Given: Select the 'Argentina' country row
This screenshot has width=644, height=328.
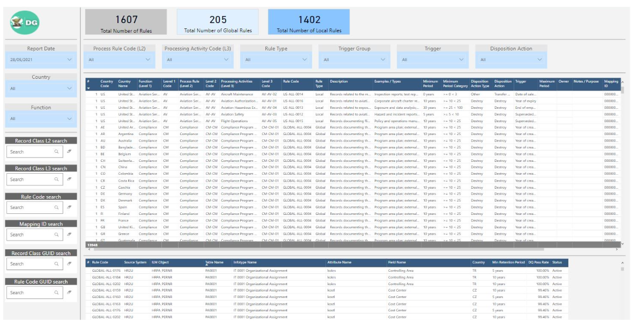Looking at the screenshot, I should pos(126,134).
